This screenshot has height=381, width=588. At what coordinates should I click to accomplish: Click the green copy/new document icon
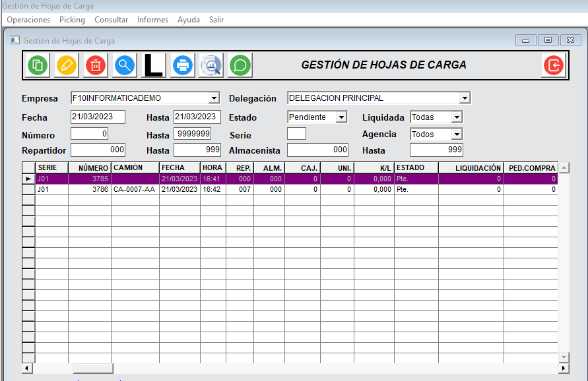(x=38, y=65)
